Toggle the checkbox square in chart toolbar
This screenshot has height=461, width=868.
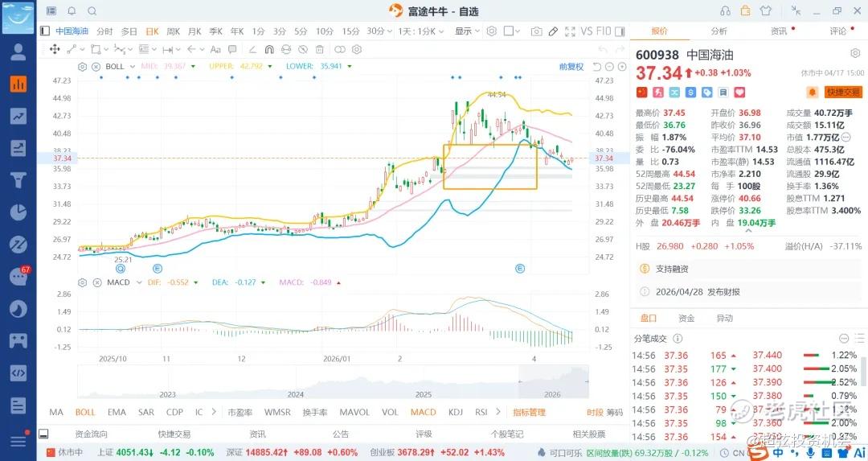(508, 31)
